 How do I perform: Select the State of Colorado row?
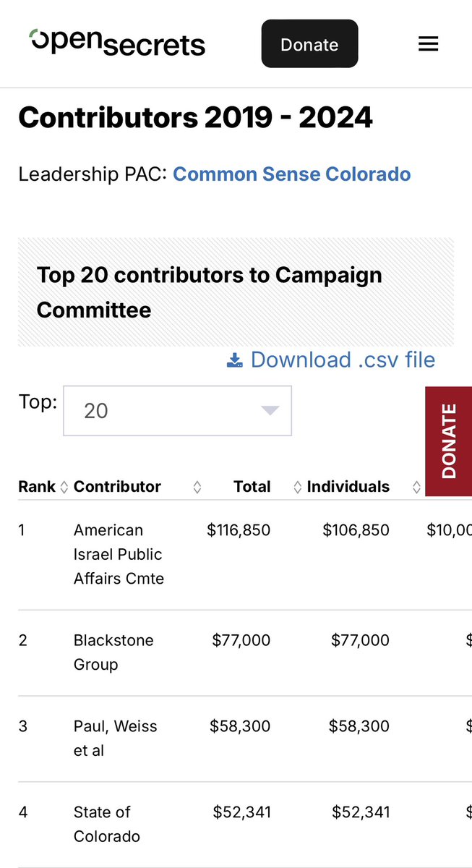106,824
